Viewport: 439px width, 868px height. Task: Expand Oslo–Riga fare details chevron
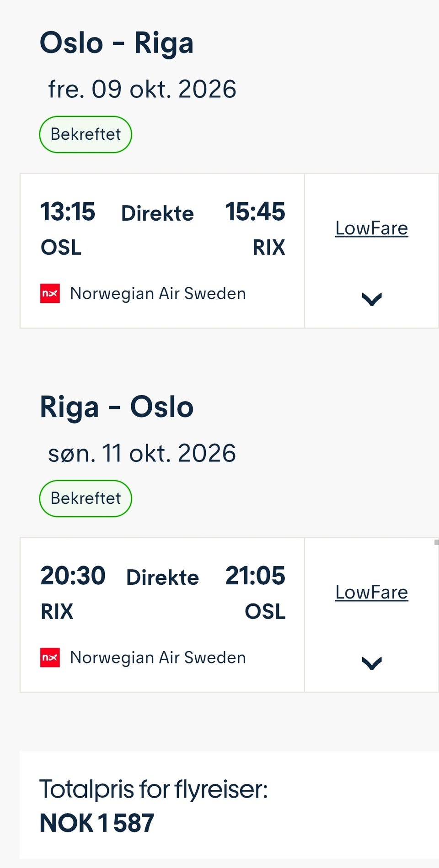pos(372,299)
